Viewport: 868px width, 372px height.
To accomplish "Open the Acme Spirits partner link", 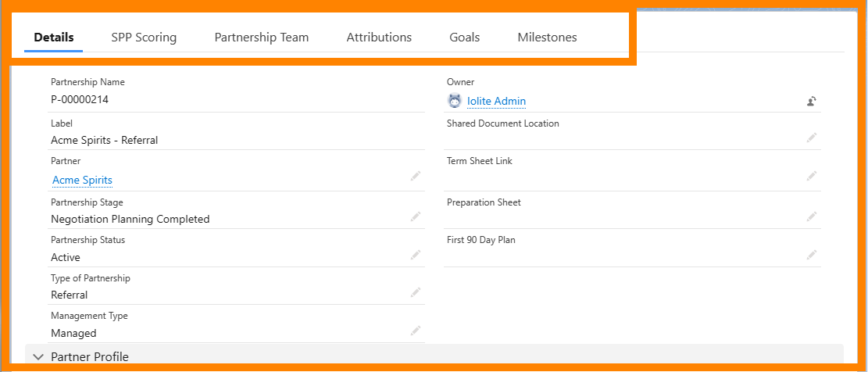I will pyautogui.click(x=83, y=180).
